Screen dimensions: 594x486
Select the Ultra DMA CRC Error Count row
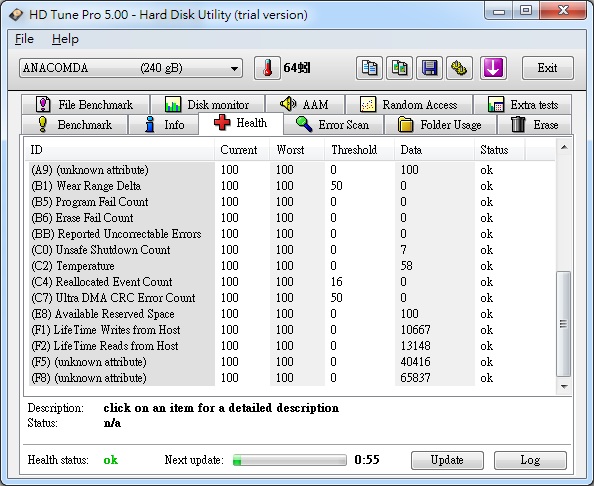coord(292,298)
